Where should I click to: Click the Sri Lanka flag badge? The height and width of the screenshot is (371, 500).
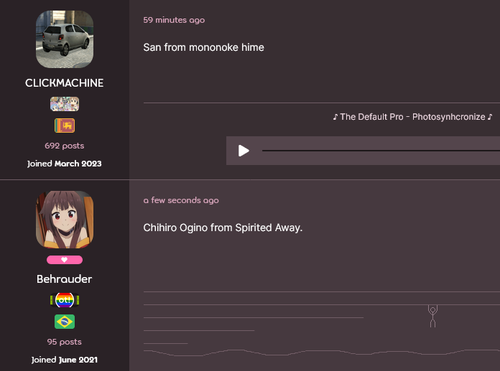[65, 126]
